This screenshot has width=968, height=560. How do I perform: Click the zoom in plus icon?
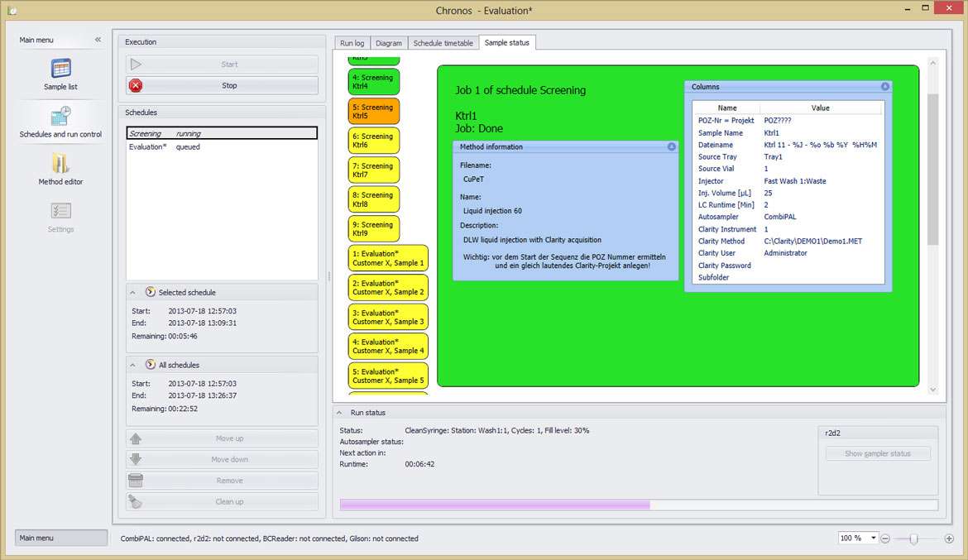point(949,538)
